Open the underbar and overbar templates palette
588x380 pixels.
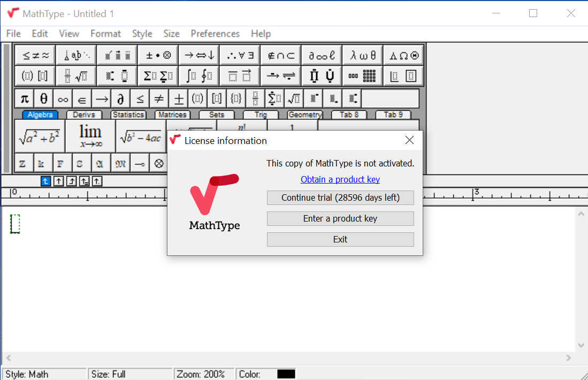click(240, 76)
